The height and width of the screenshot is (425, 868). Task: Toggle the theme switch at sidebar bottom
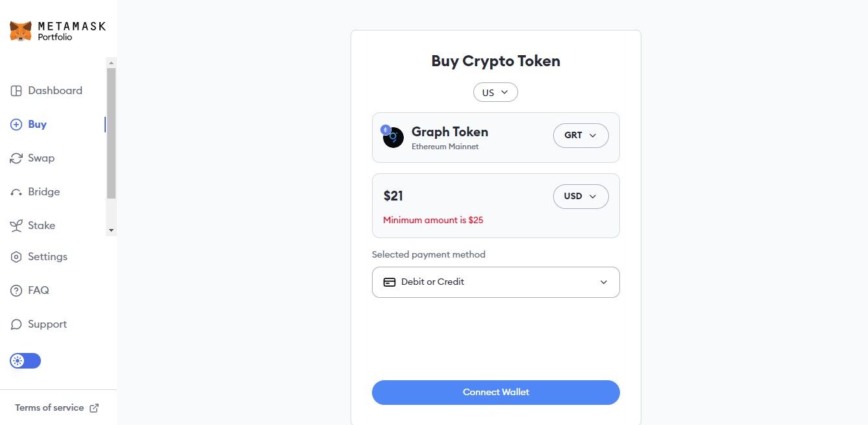(x=25, y=360)
